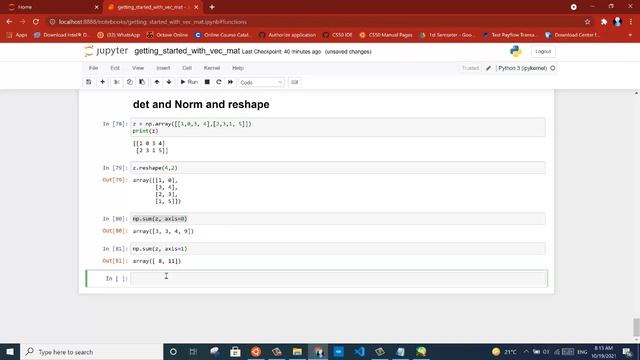Go back in browser history
This screenshot has width=640, height=360.
pos(9,22)
